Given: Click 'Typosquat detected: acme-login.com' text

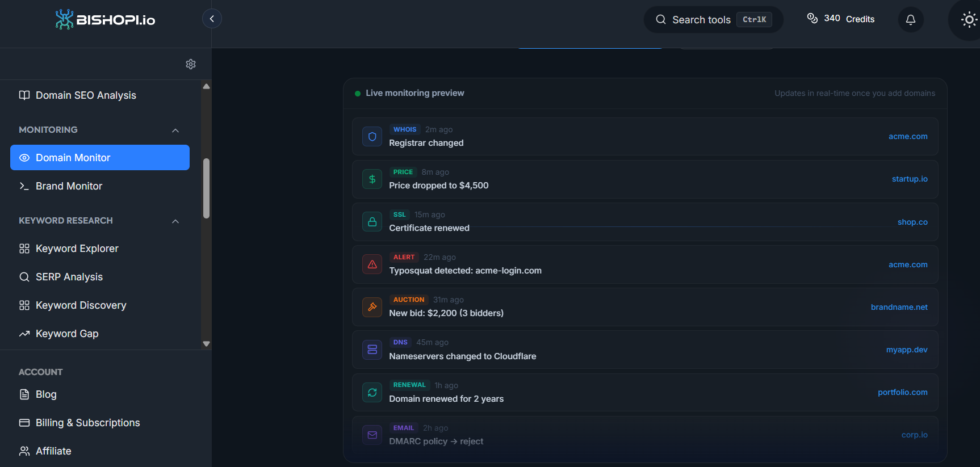Looking at the screenshot, I should pos(466,271).
